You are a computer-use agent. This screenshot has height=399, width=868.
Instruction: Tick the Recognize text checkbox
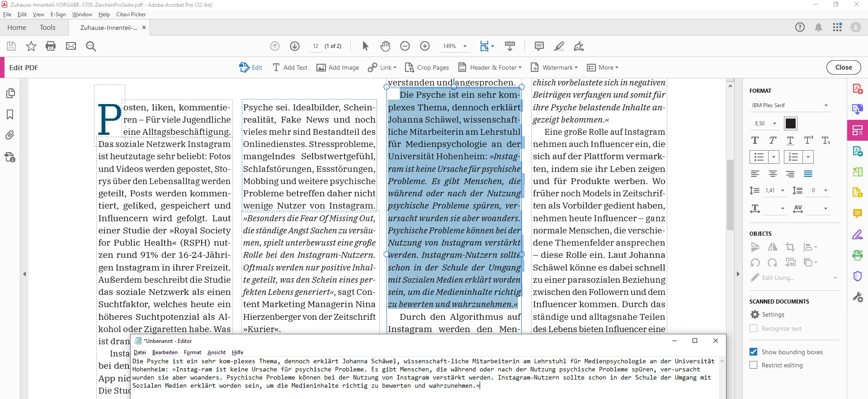[x=753, y=328]
